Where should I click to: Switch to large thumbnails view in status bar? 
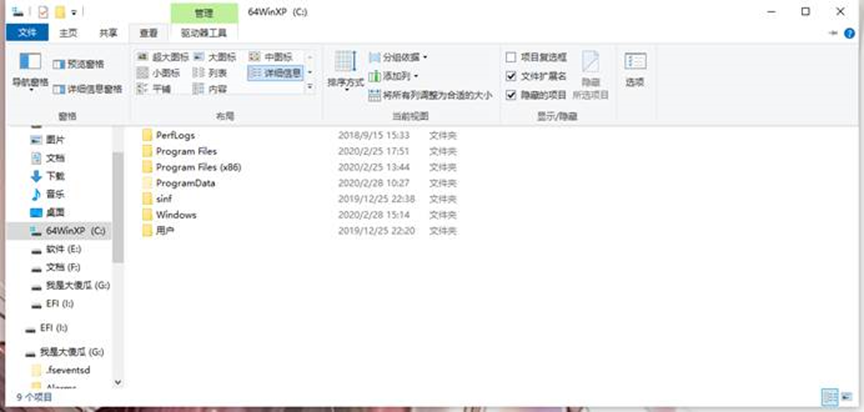847,397
